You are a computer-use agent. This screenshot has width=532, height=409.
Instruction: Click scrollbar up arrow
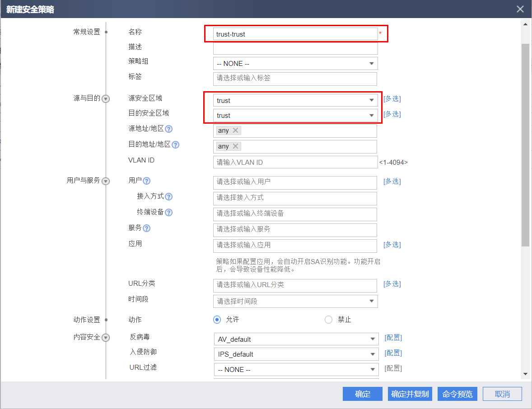[x=525, y=24]
